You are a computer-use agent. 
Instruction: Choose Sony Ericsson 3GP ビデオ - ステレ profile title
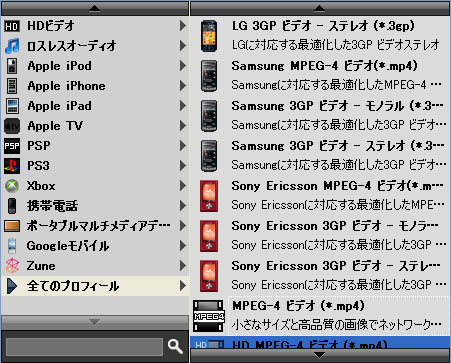tap(336, 266)
